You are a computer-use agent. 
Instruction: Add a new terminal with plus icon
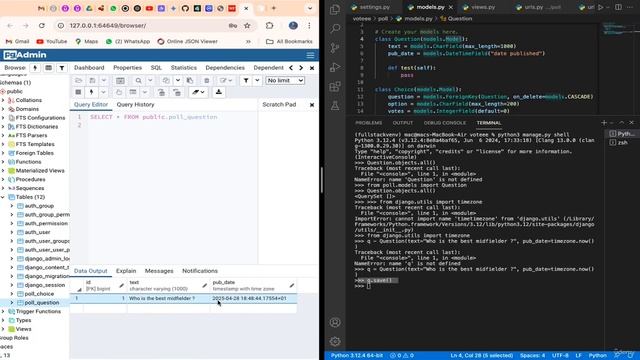(x=604, y=122)
